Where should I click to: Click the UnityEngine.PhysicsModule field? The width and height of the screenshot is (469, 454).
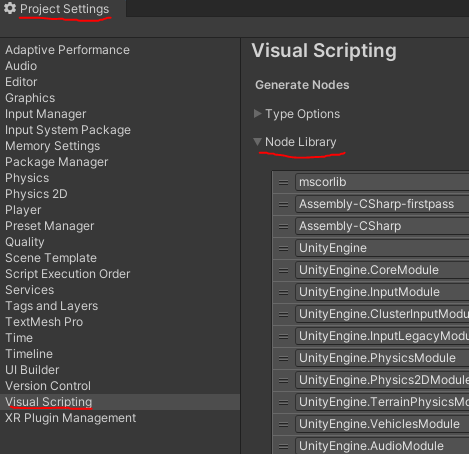(382, 358)
